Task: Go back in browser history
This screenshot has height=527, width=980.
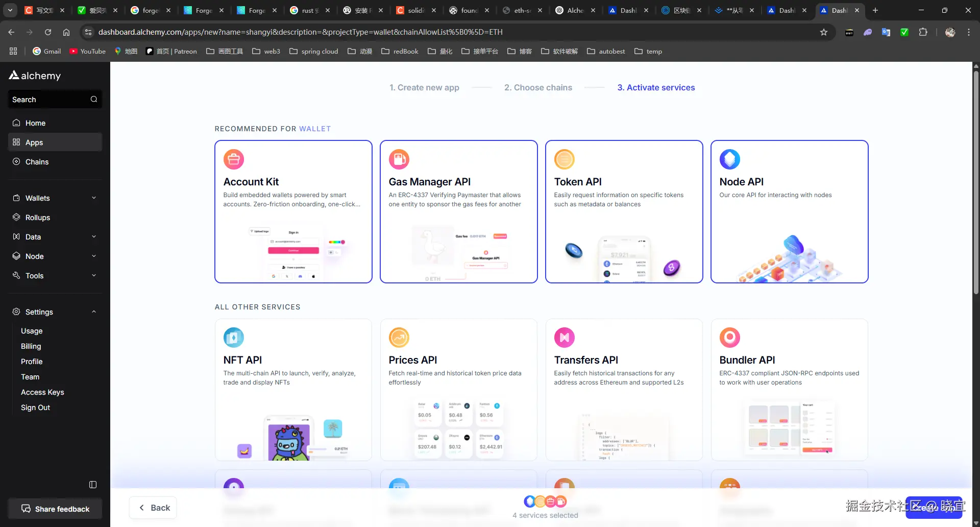Action: (11, 32)
